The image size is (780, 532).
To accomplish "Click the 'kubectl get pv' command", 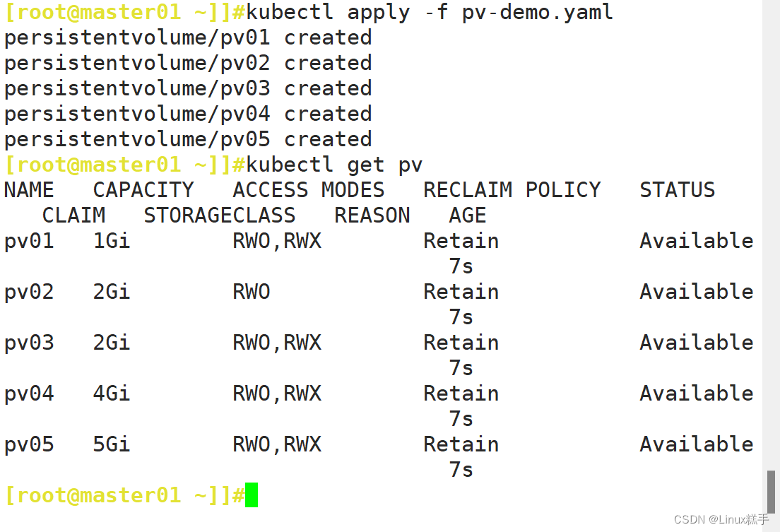I will point(334,165).
